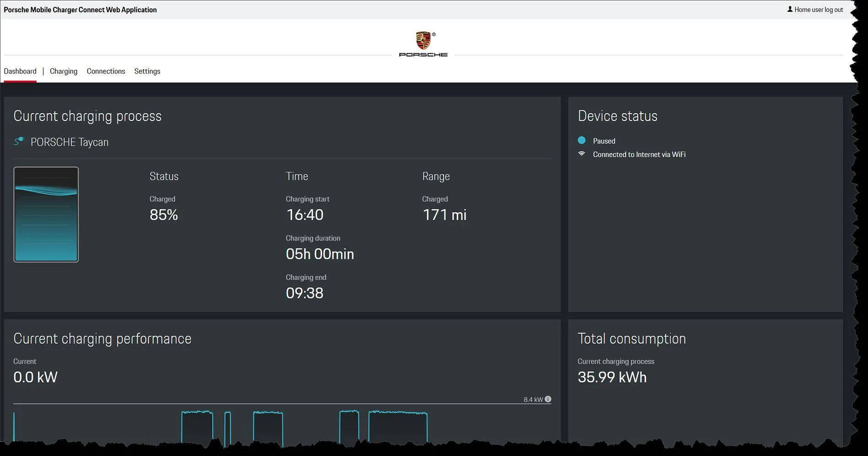
Task: Go to the Settings tab
Action: point(147,71)
